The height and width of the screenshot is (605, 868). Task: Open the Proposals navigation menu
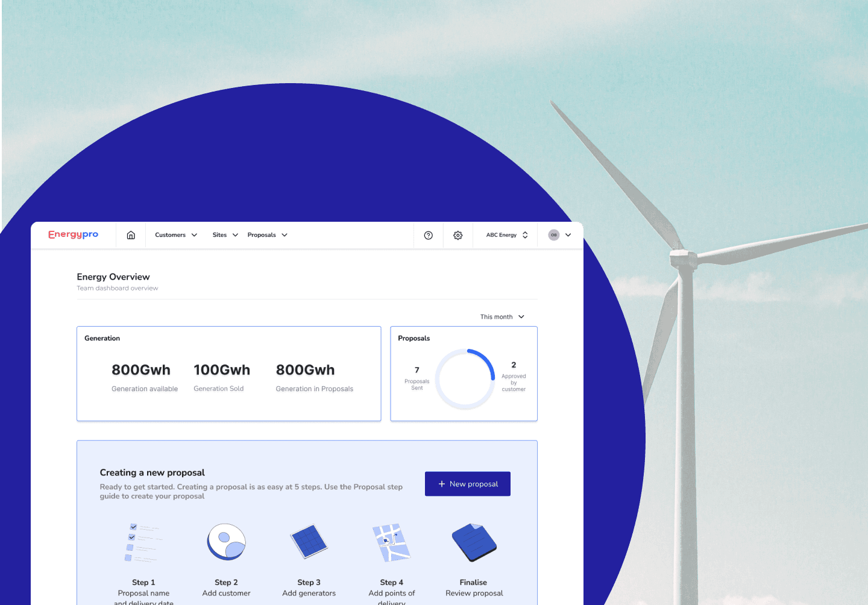click(x=268, y=235)
